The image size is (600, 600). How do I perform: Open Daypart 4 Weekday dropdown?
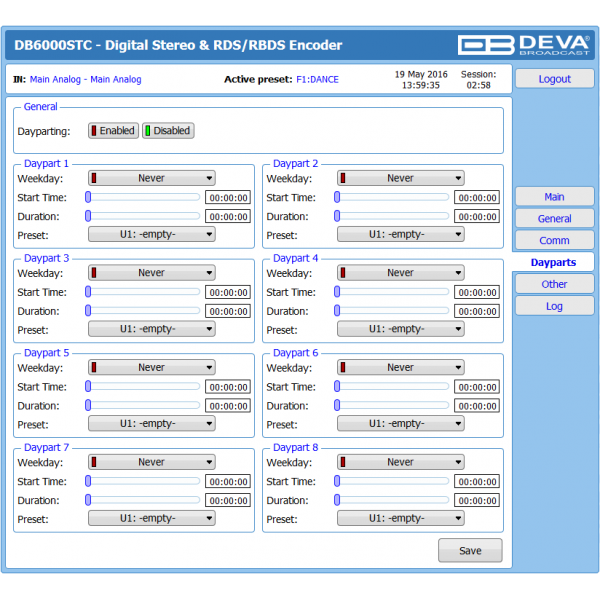click(401, 273)
